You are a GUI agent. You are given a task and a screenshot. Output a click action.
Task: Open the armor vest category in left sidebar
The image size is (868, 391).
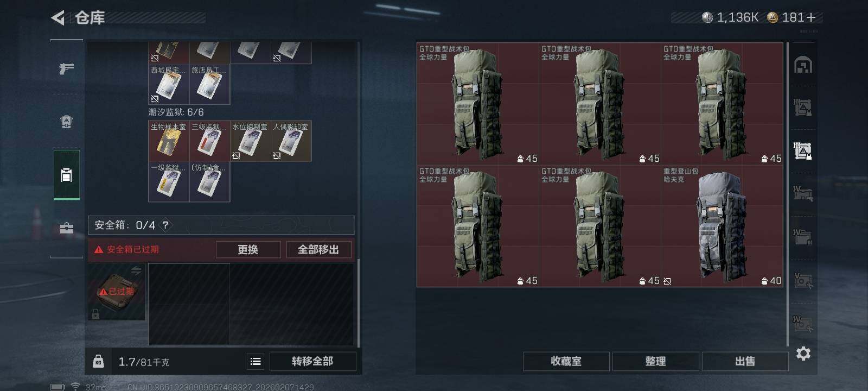click(66, 122)
